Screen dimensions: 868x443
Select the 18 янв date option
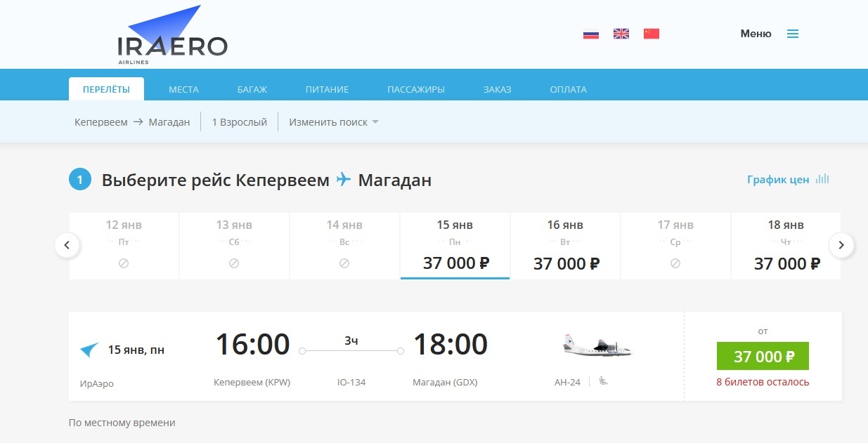[x=786, y=246]
